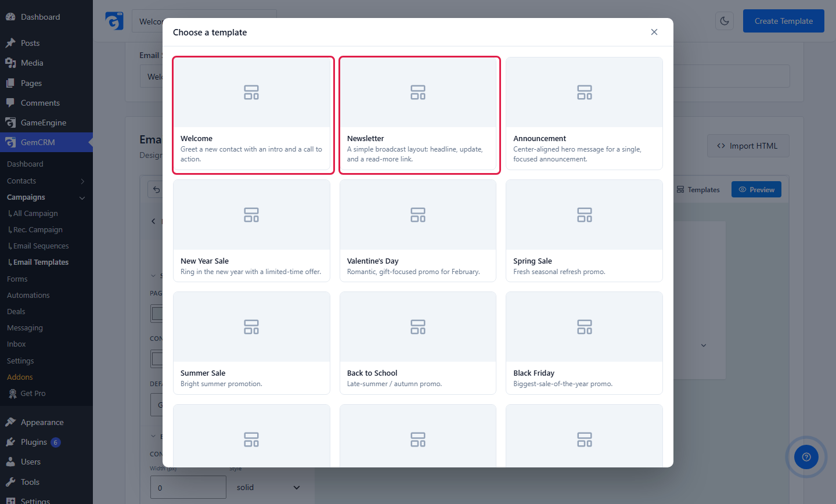Expand the Contacts submenu chevron
The height and width of the screenshot is (504, 836).
[82, 181]
